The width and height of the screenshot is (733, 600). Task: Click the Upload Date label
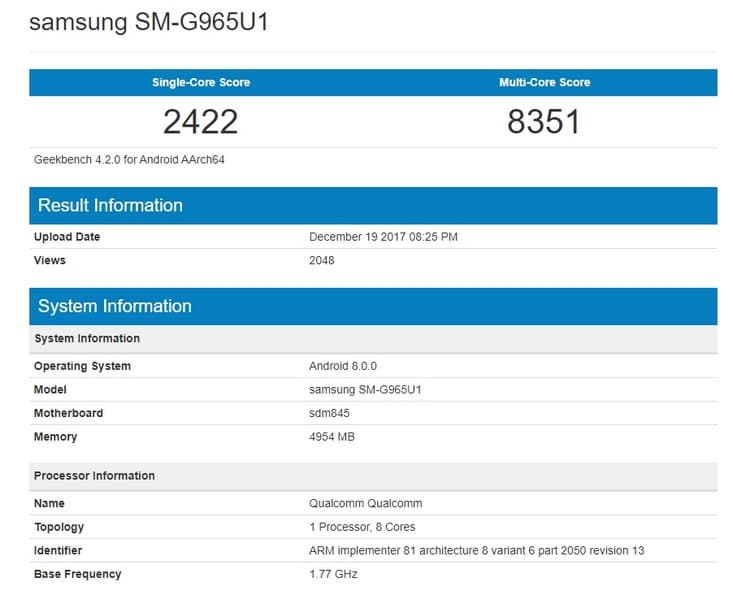pyautogui.click(x=67, y=237)
